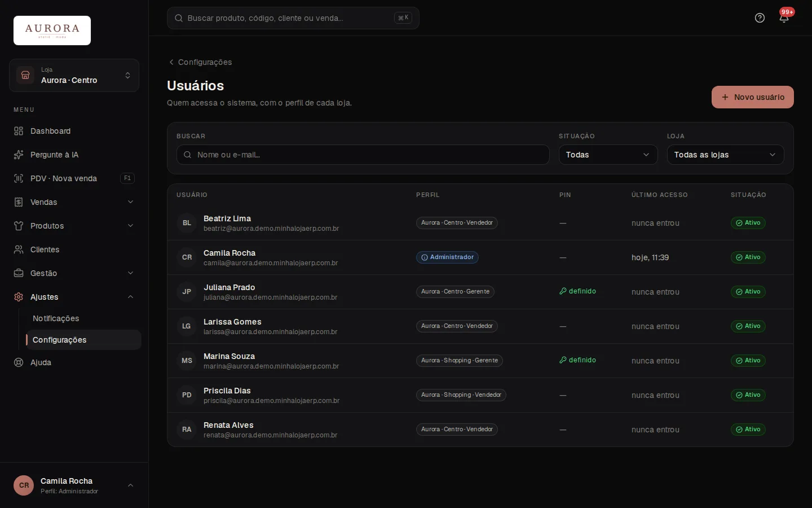The height and width of the screenshot is (508, 812).
Task: Click the Aurora logo
Action: tap(52, 30)
